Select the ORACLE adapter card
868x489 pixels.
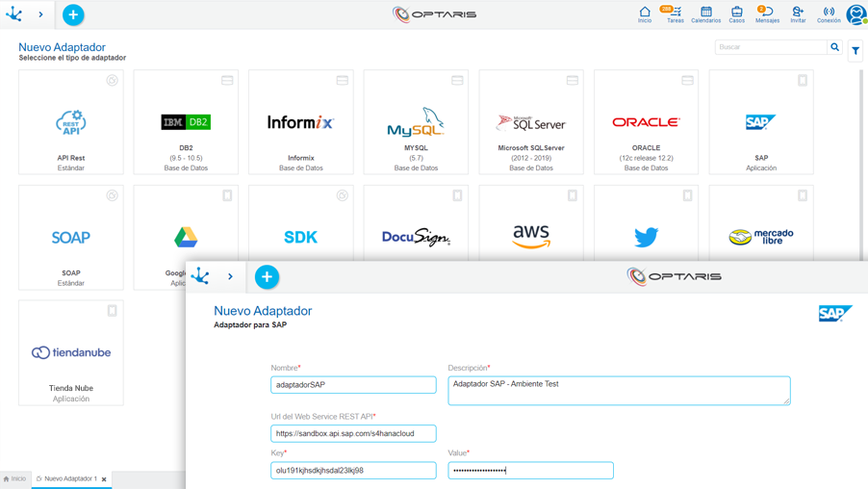(x=646, y=122)
